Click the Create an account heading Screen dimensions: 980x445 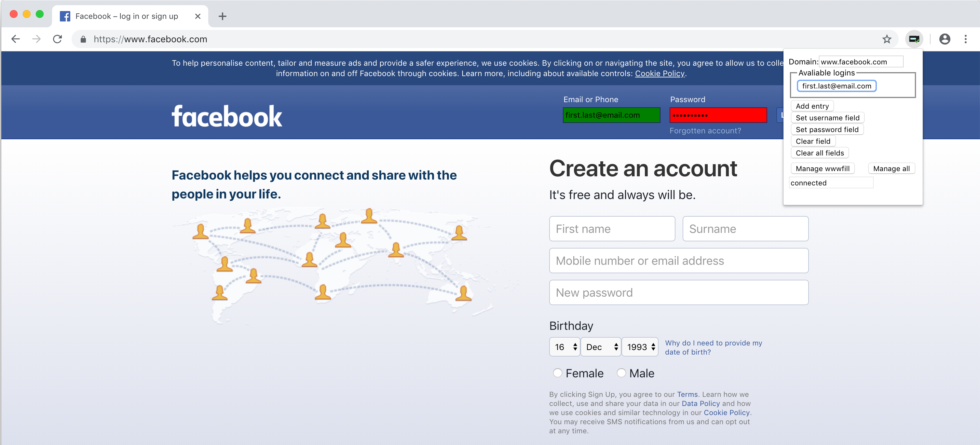tap(643, 169)
